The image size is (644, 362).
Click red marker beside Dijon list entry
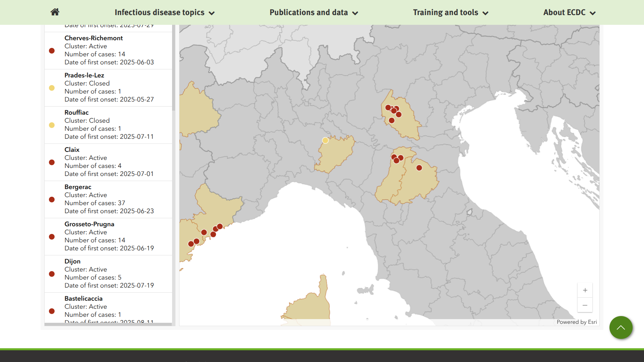click(x=52, y=274)
